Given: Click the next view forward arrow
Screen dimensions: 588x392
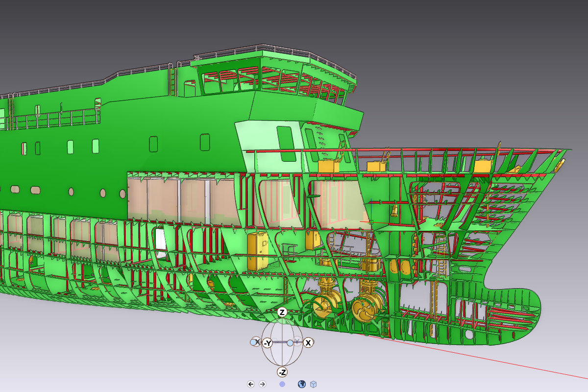Looking at the screenshot, I should (x=263, y=384).
